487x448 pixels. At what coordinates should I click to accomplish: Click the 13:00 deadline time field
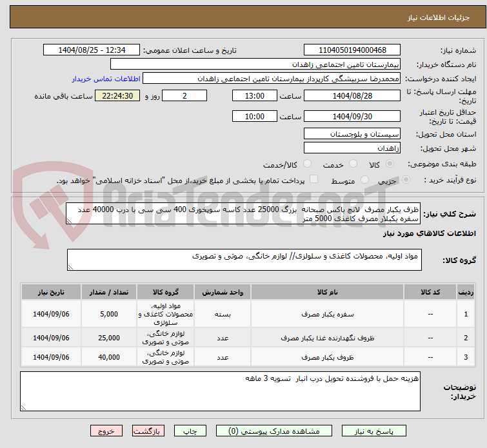click(x=255, y=96)
